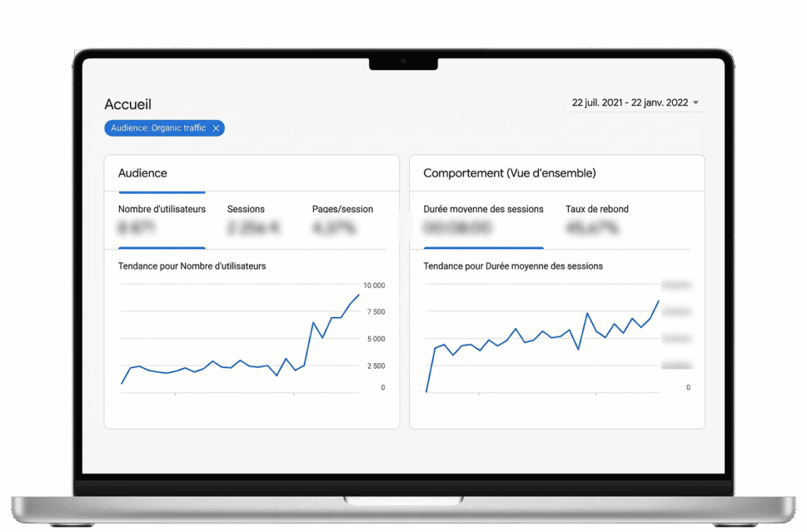Click the Audience: Organic traffic chip

(158, 128)
